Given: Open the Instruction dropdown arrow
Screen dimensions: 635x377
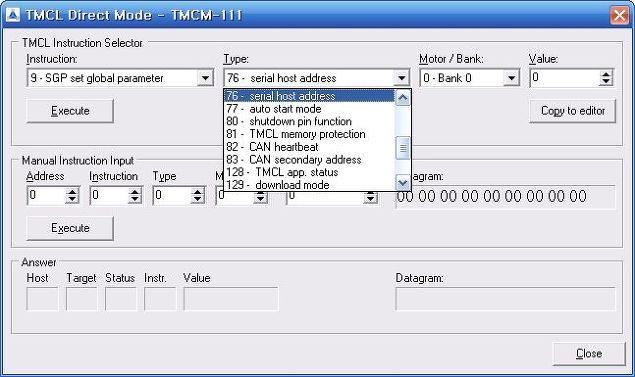Looking at the screenshot, I should [205, 78].
